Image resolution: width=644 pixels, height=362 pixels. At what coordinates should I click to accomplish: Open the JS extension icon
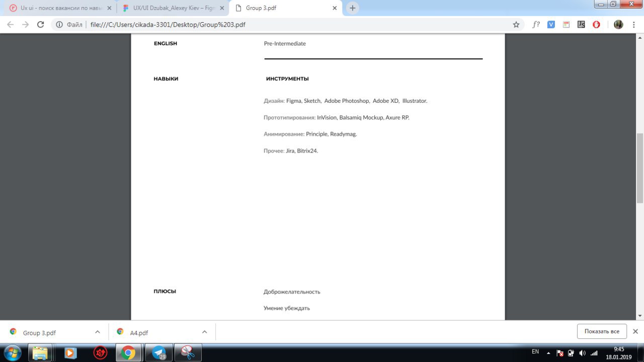tap(581, 24)
